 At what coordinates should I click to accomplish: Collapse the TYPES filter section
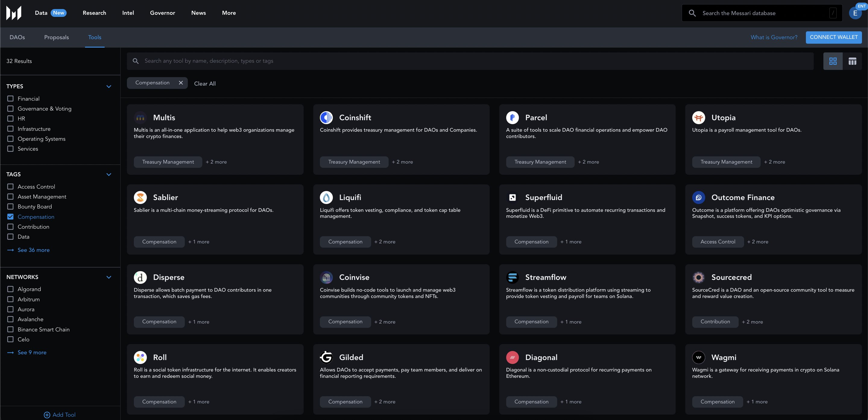coord(109,86)
